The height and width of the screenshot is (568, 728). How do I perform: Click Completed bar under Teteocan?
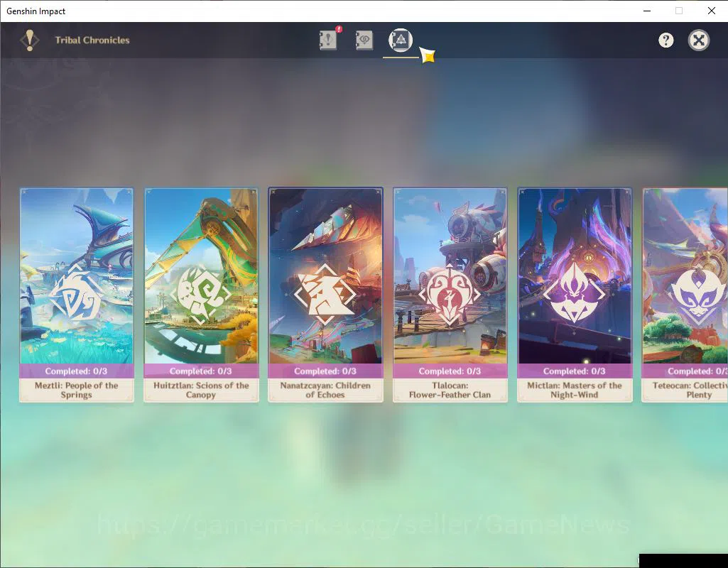point(685,371)
